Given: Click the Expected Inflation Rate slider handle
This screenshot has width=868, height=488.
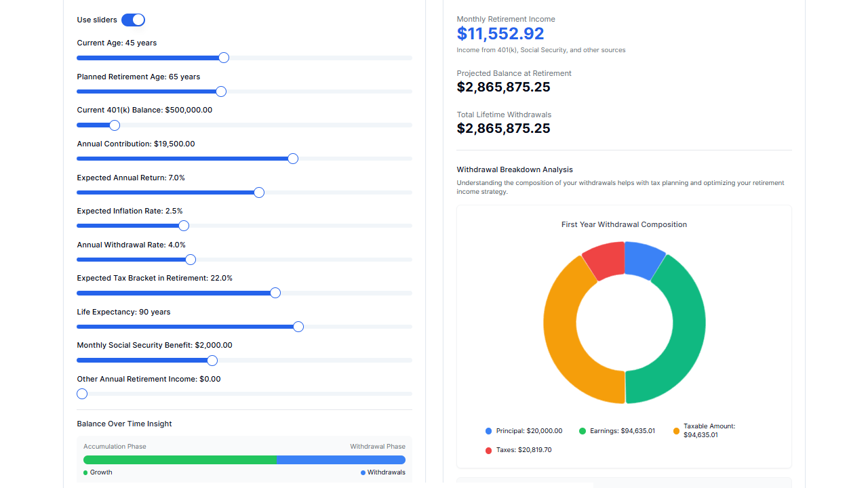Looking at the screenshot, I should coord(183,226).
